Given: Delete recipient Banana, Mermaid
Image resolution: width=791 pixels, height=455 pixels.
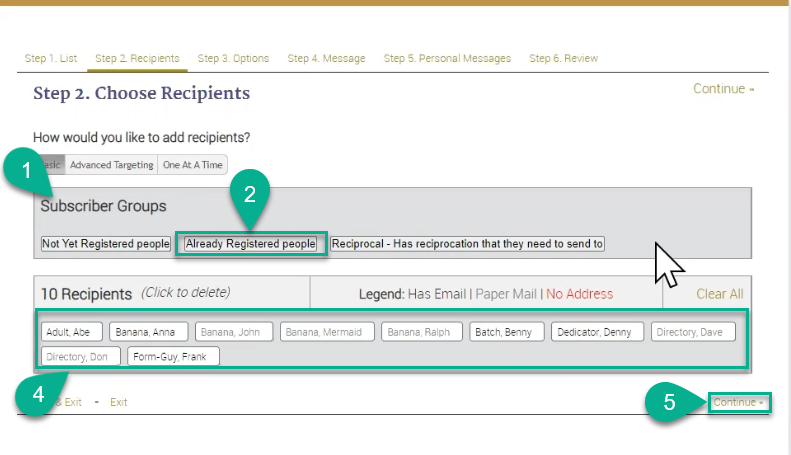Looking at the screenshot, I should [327, 332].
